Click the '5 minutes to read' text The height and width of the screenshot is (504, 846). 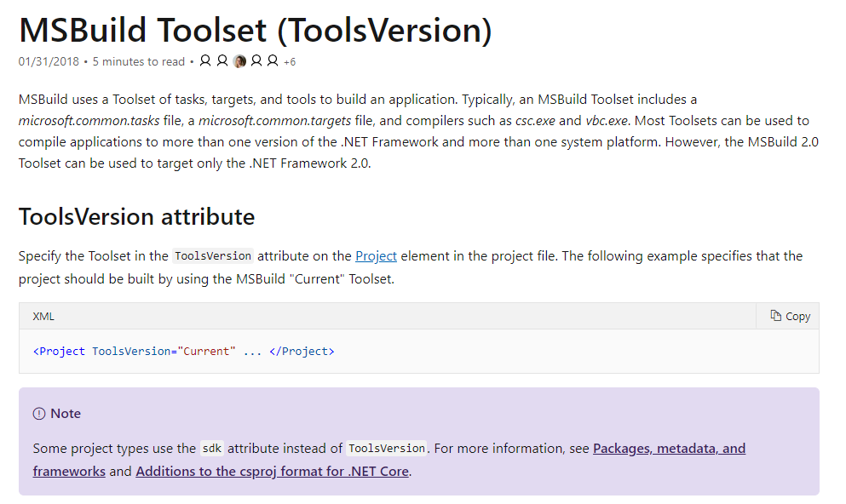click(x=139, y=61)
